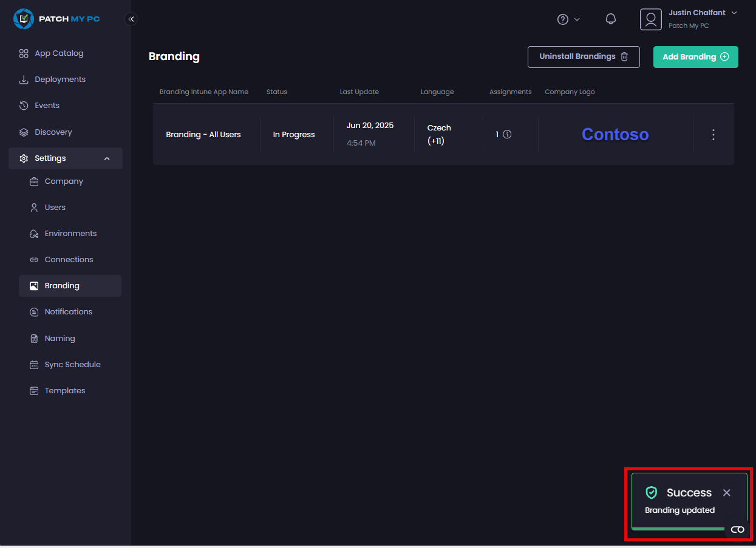Expand the Justin Chalfant account dropdown
Viewport: 756px width, 548px height.
(x=734, y=13)
